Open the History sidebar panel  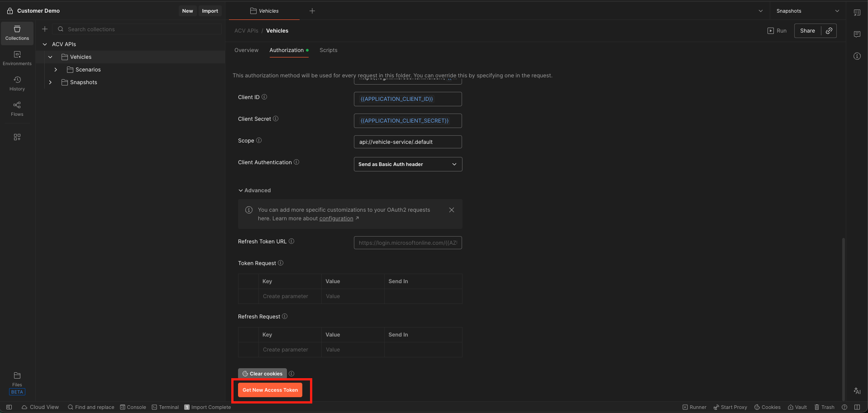click(x=17, y=83)
